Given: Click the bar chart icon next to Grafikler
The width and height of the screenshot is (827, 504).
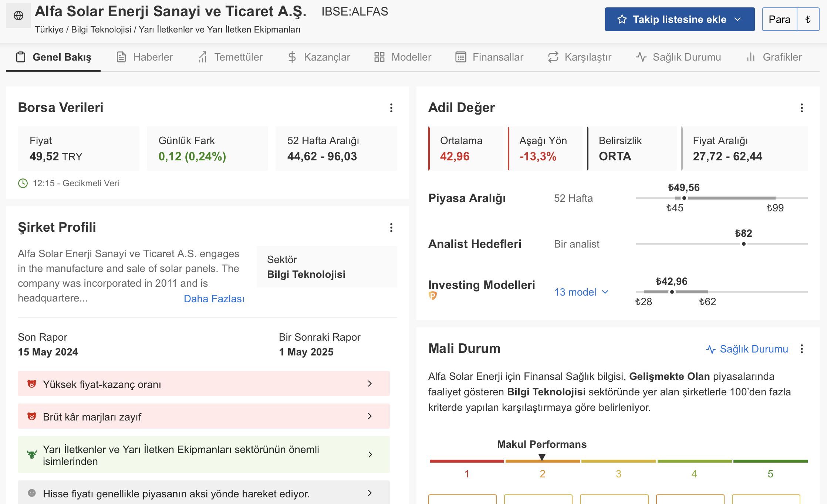Looking at the screenshot, I should [x=751, y=57].
